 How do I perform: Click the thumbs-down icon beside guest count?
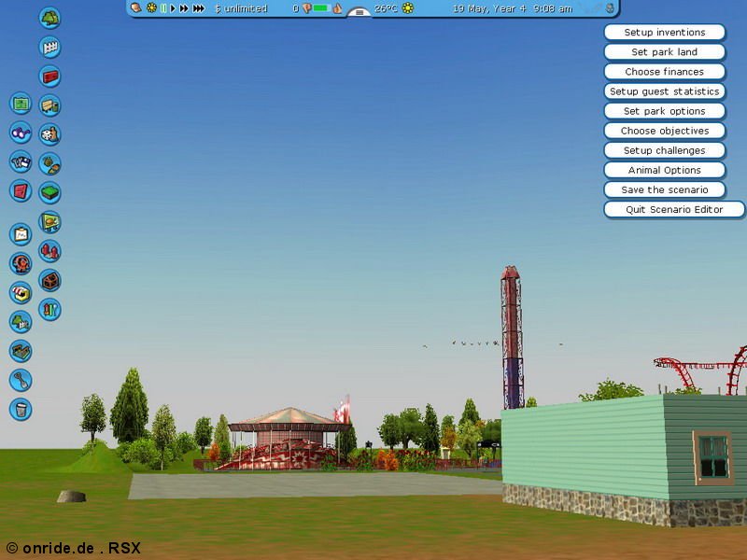tap(307, 8)
